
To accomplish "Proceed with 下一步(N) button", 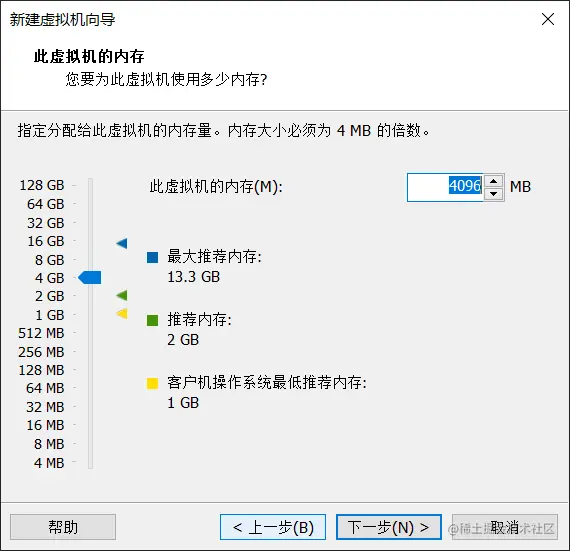I will click(x=389, y=527).
